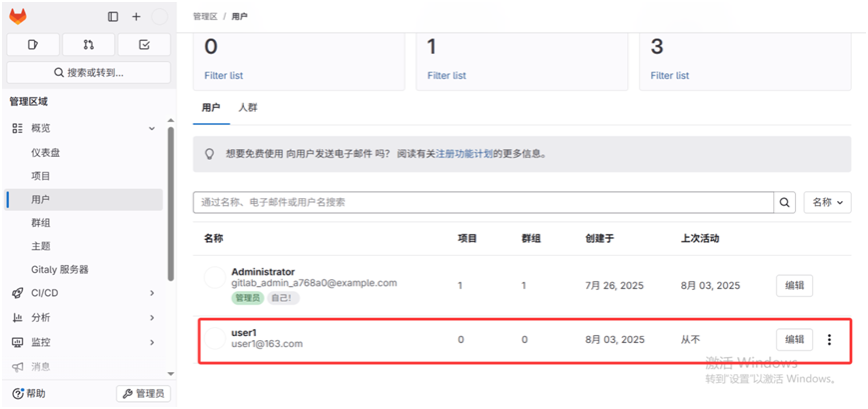Open 项目 in the sidebar

click(x=40, y=176)
